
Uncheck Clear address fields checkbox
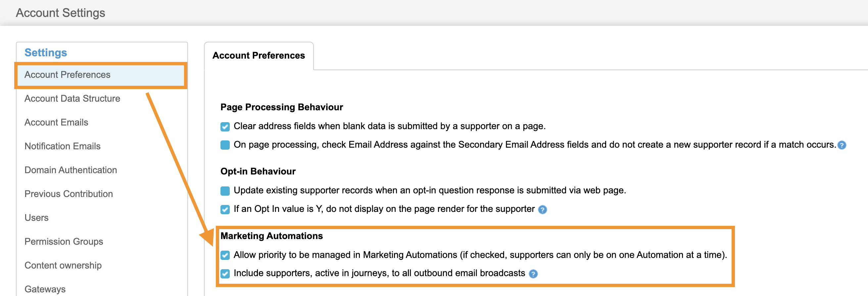tap(225, 126)
